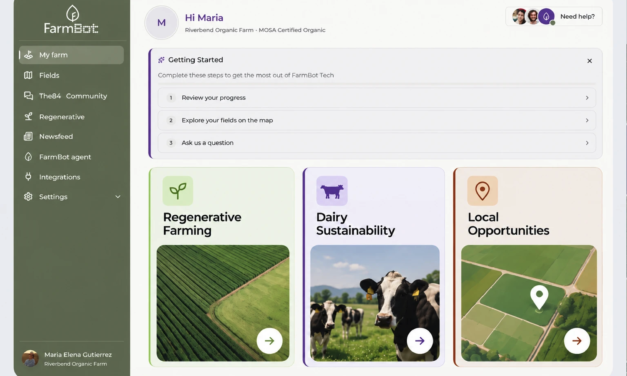Click the purple cow icon on the Dairy Sustainability card
The width and height of the screenshot is (627, 376).
[332, 191]
